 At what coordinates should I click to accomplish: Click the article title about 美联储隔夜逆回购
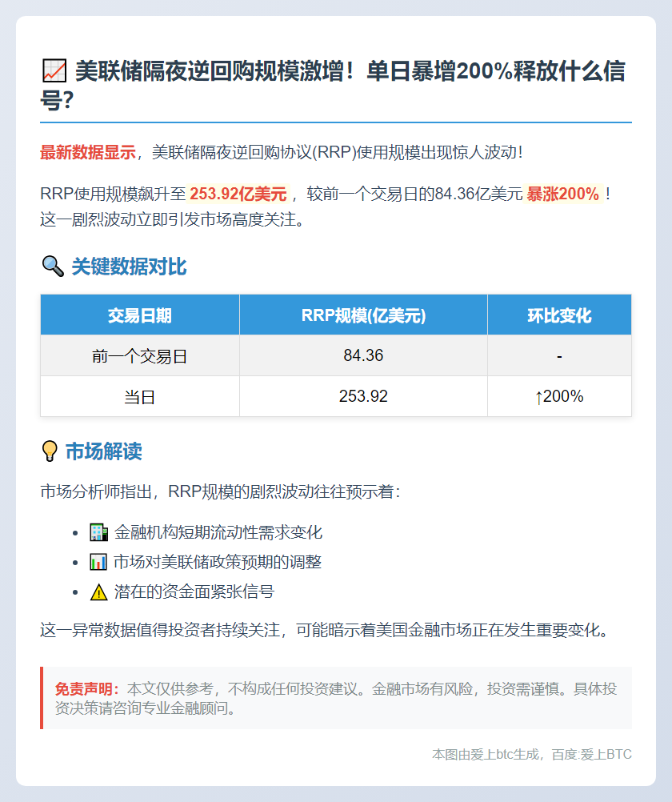[x=336, y=86]
